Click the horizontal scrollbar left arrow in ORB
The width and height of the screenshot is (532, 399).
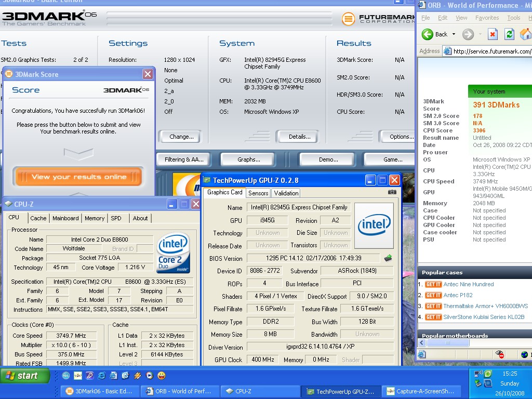422,343
